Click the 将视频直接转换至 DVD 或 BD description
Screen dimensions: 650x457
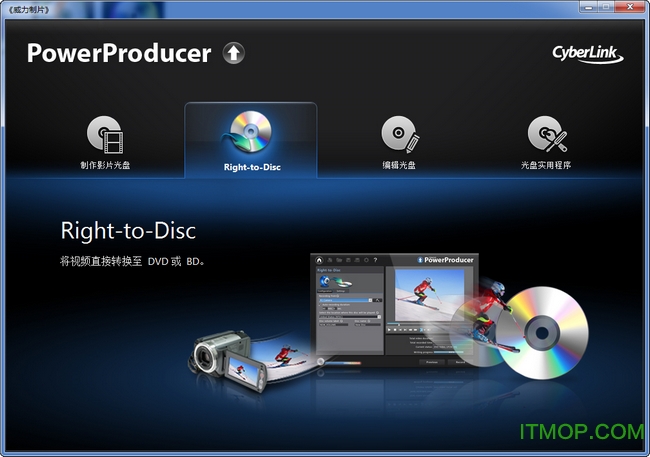click(x=131, y=261)
